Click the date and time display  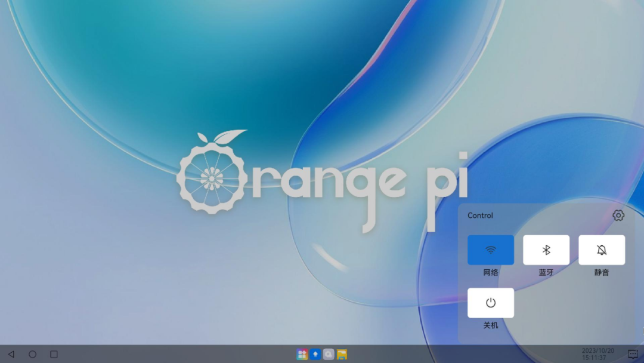pyautogui.click(x=598, y=354)
